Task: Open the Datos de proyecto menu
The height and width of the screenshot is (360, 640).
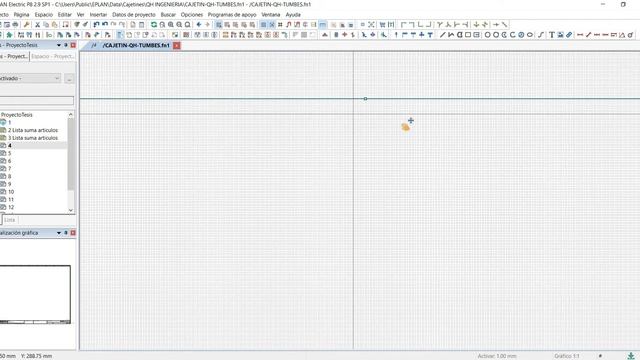Action: click(x=134, y=15)
